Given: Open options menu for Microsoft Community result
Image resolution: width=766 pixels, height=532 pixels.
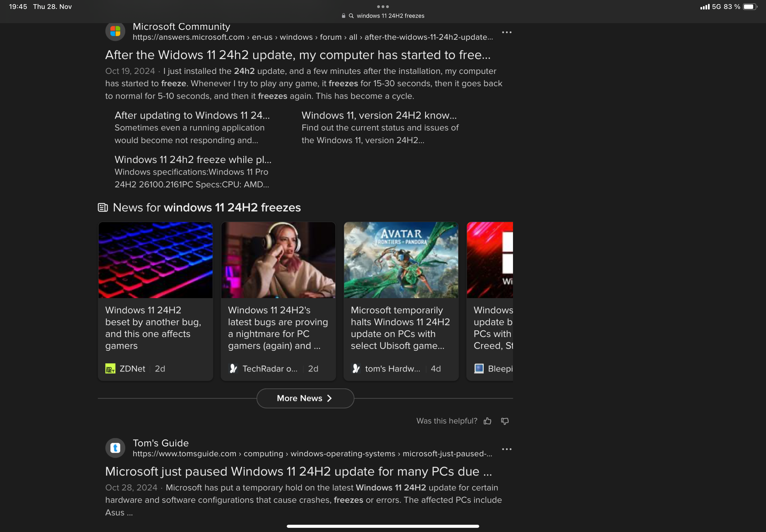Looking at the screenshot, I should (x=507, y=32).
